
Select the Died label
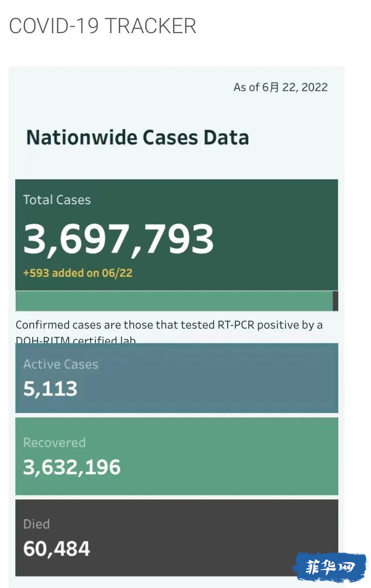pyautogui.click(x=36, y=524)
